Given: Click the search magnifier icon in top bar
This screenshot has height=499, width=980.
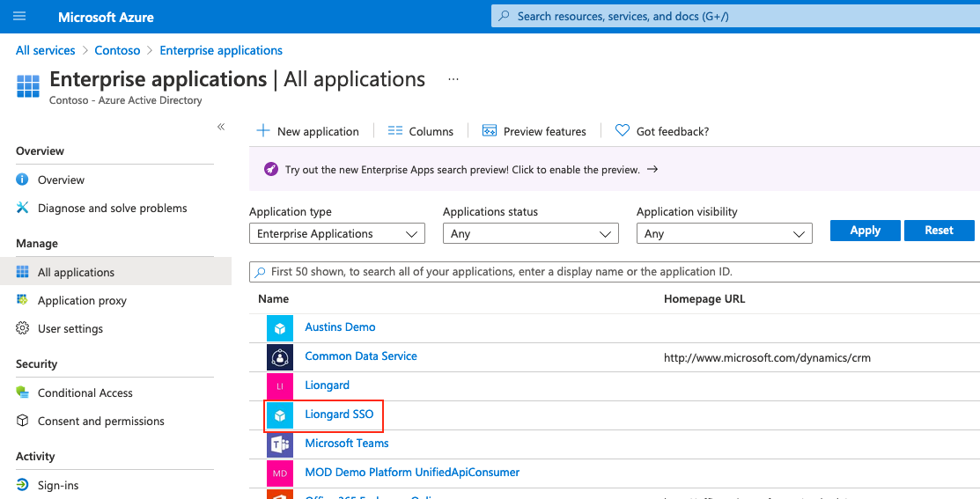Looking at the screenshot, I should pos(504,16).
